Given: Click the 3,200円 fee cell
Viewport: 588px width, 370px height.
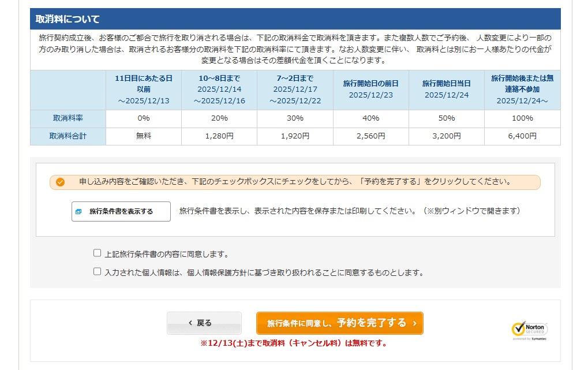Looking at the screenshot, I should (x=446, y=136).
